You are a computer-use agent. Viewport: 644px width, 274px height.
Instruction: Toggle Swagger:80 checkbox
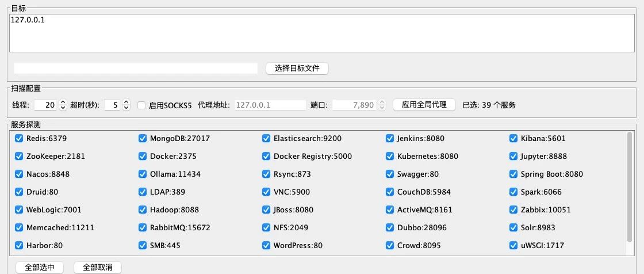(390, 174)
